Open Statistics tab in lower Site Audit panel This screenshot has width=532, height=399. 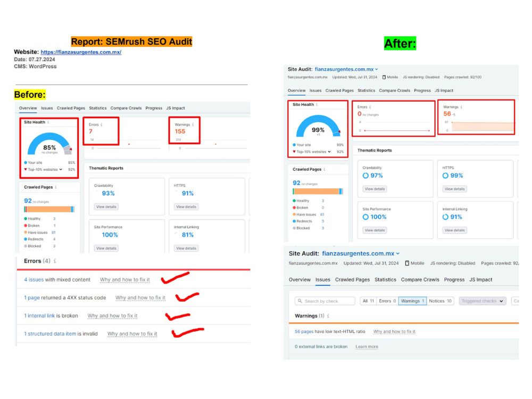385,280
